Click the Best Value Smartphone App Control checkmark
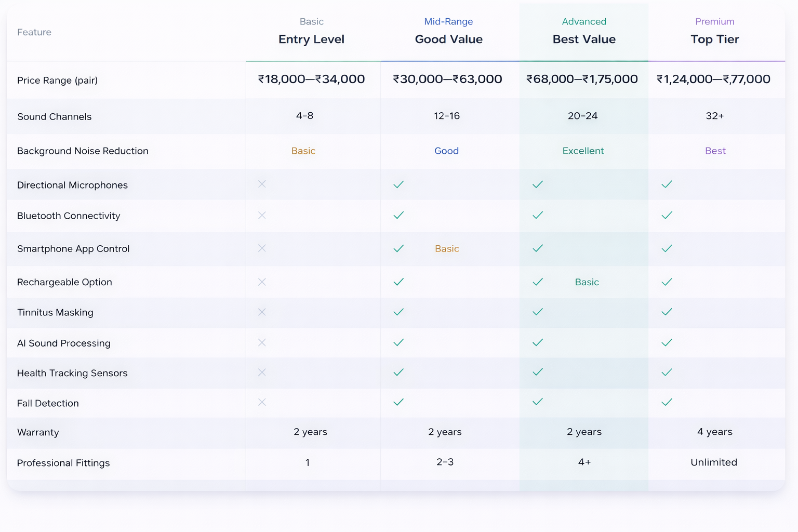 pyautogui.click(x=538, y=248)
